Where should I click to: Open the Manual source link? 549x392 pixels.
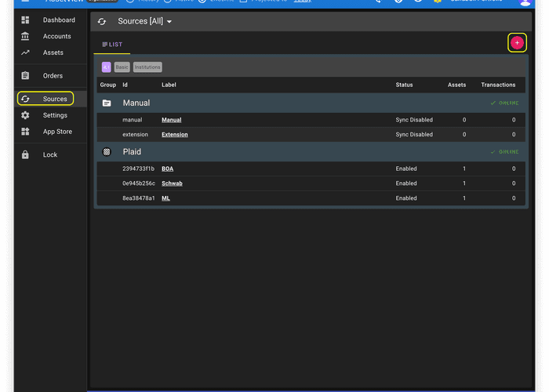172,120
